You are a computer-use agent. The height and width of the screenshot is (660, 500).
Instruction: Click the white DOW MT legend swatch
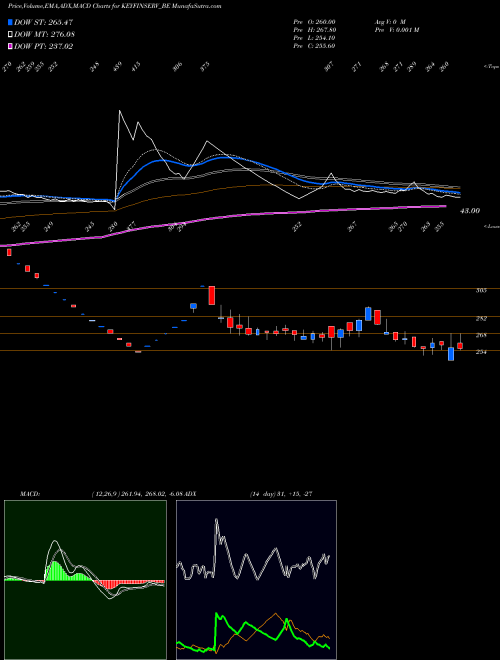[x=10, y=34]
